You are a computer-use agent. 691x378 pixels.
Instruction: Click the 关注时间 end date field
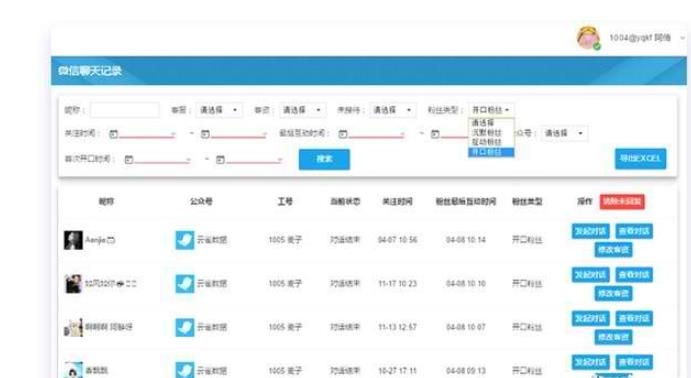point(239,134)
